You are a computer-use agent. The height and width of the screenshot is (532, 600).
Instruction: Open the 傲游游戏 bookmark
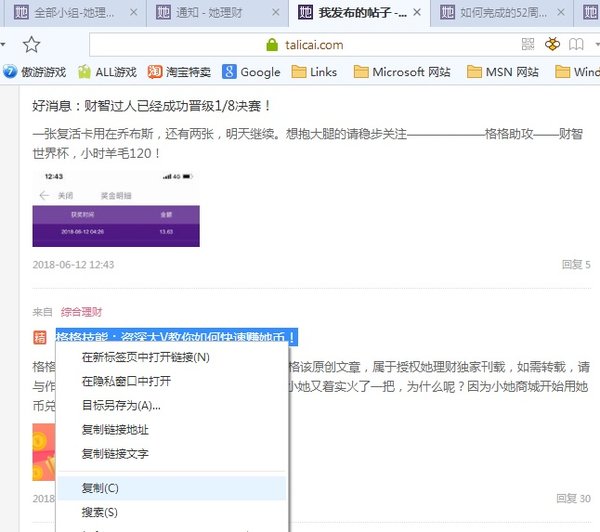coord(34,72)
